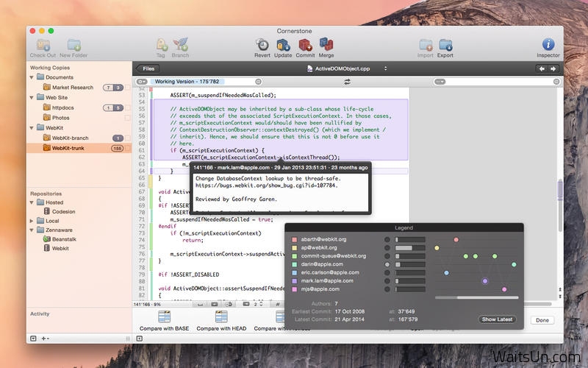
Task: Select the Market Research working copy
Action: tap(79, 87)
